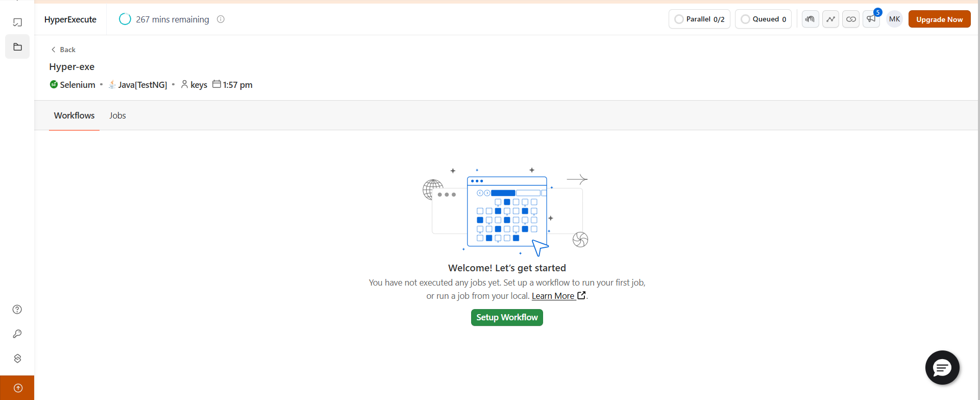980x400 pixels.
Task: Open the help question mark icon
Action: 17,310
